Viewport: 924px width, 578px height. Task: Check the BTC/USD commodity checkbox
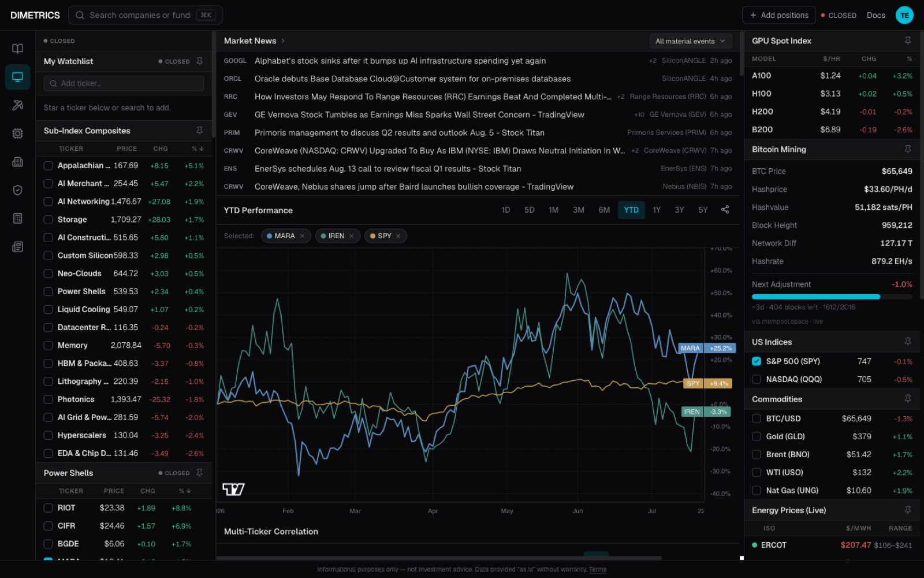pyautogui.click(x=757, y=418)
